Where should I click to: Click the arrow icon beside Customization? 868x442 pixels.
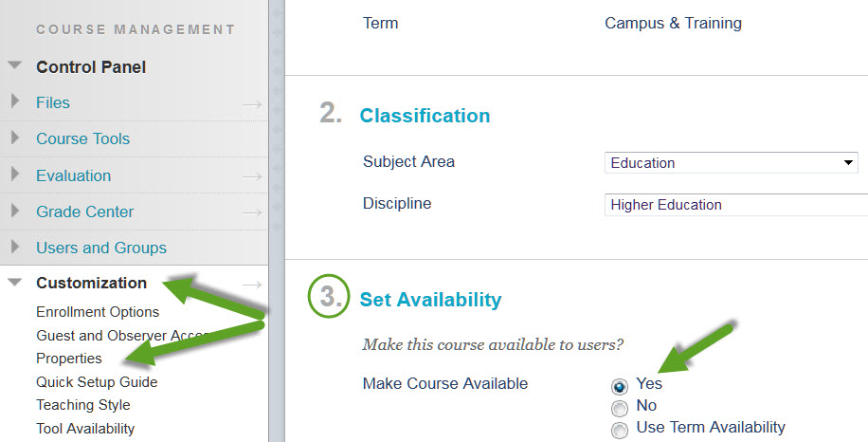(252, 285)
